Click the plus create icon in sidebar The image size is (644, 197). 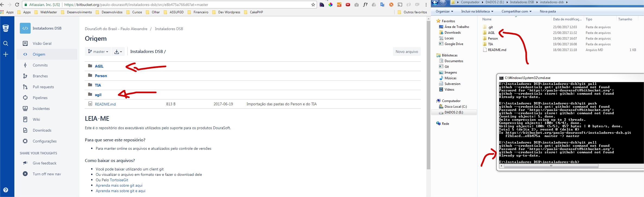pos(6,55)
